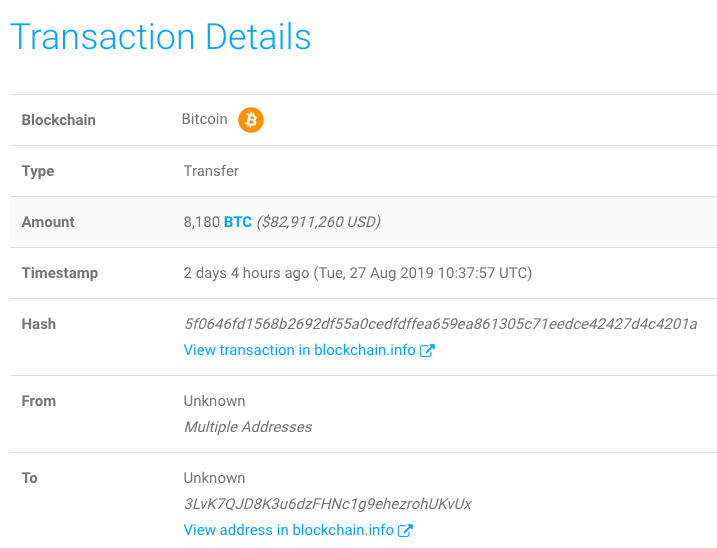
Task: Click the $82,911,260 USD value
Action: (x=319, y=222)
